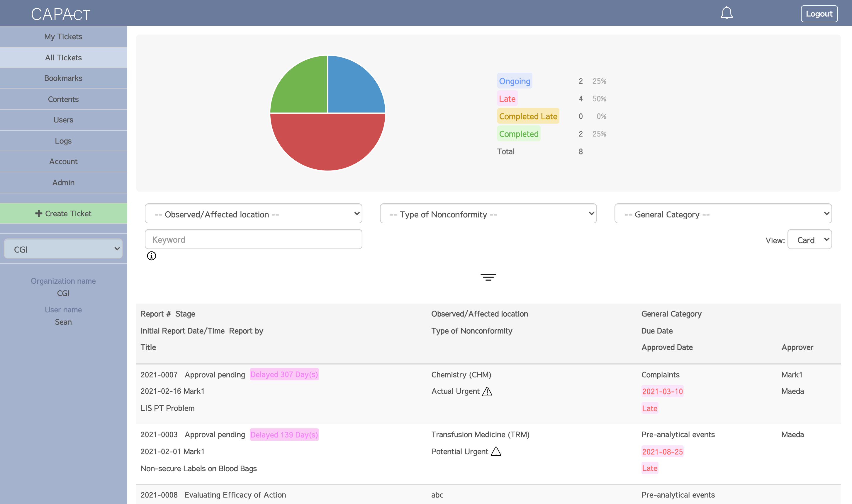Open the CGI organization selector
This screenshot has height=504, width=852.
coord(64,249)
